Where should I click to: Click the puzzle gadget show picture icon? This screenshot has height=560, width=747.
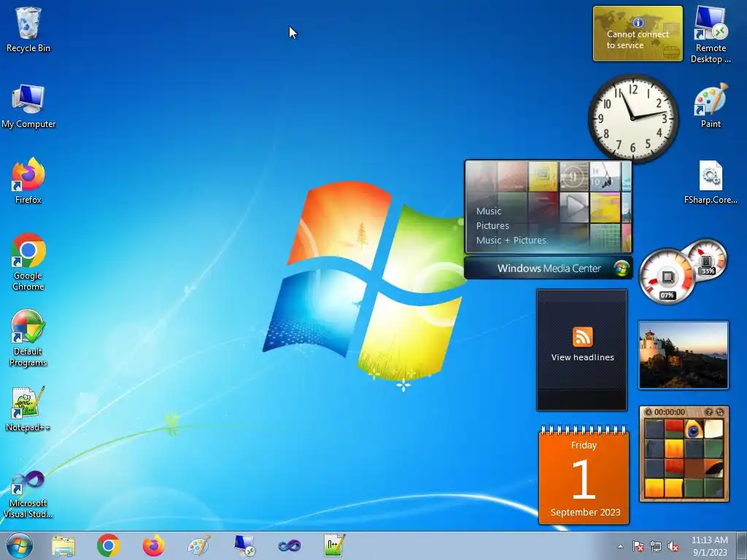click(709, 412)
